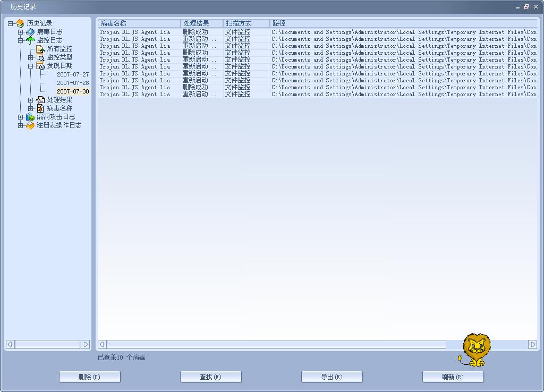This screenshot has width=544, height=392.
Task: Expand the 注册表操作日志 node
Action: click(x=21, y=125)
